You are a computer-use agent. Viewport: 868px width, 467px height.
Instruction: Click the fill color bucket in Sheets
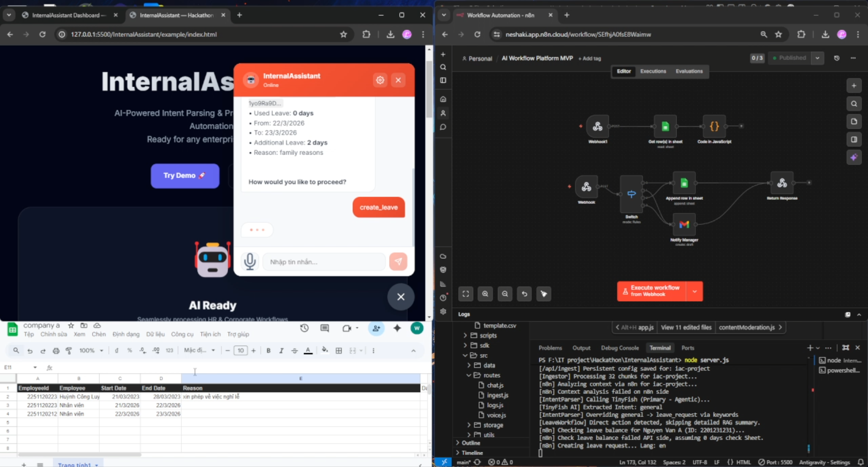pyautogui.click(x=325, y=350)
